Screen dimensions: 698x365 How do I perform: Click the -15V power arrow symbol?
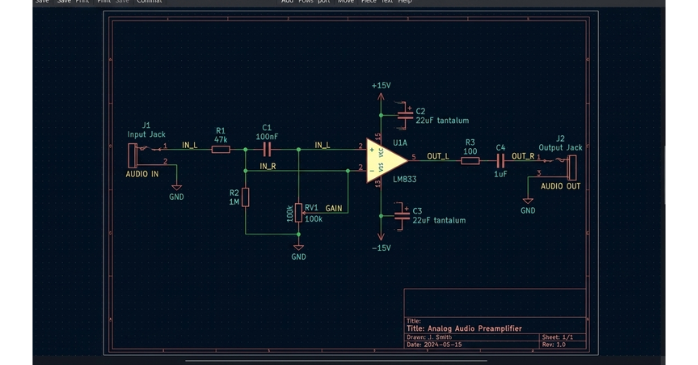(x=381, y=236)
